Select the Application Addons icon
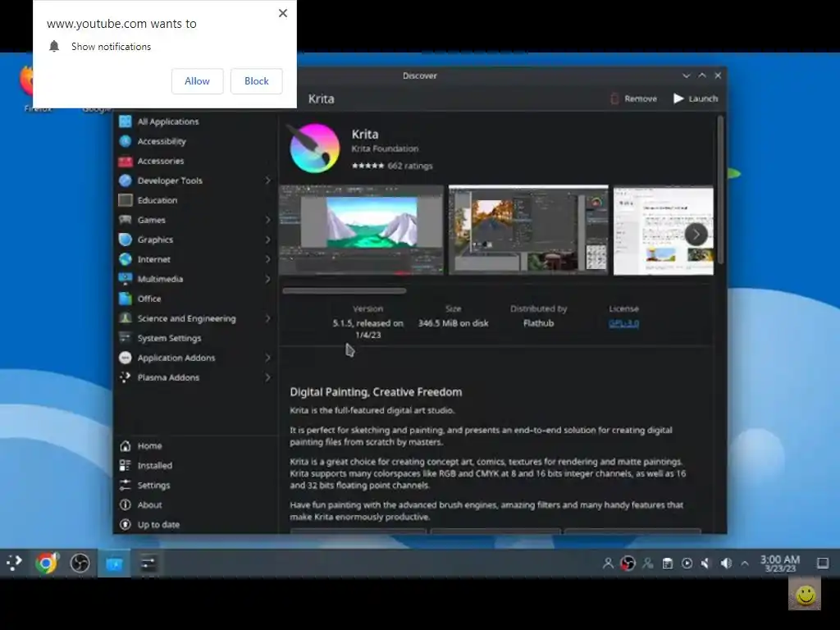The height and width of the screenshot is (630, 840). (x=126, y=358)
